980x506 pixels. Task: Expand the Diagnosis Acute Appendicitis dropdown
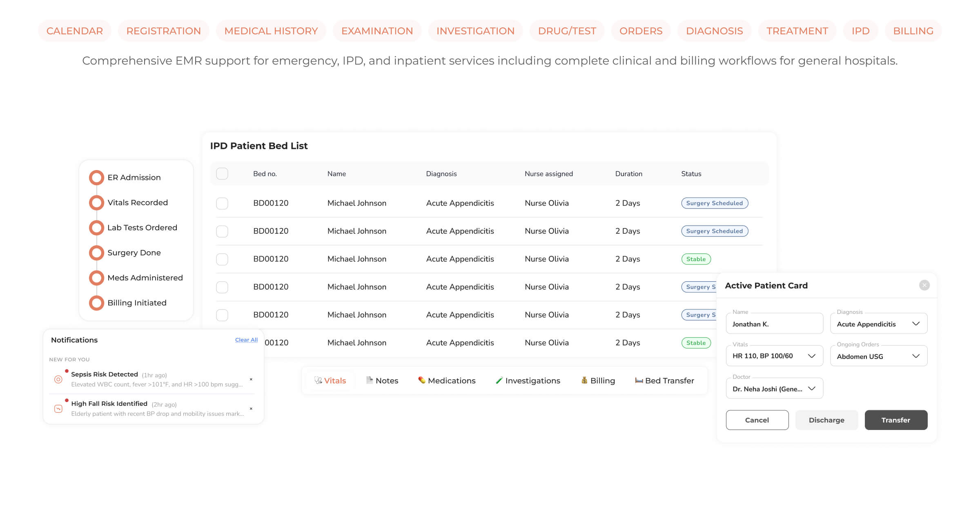[879, 324]
